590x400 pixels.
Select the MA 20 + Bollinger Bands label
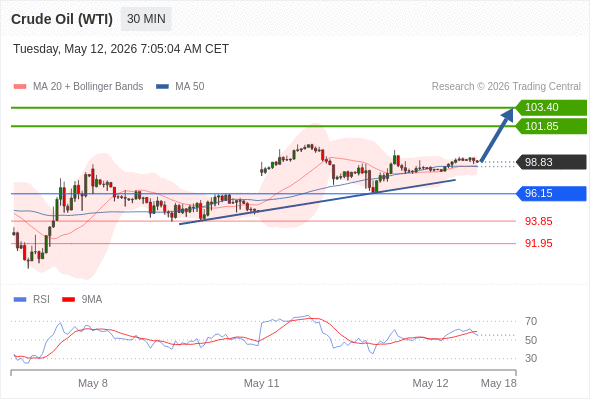tap(88, 87)
